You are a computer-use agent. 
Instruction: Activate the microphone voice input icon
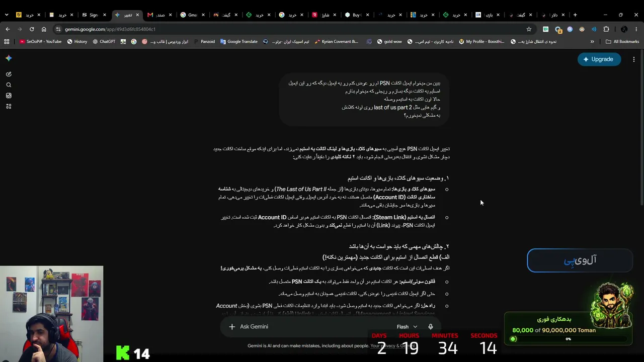(x=430, y=327)
